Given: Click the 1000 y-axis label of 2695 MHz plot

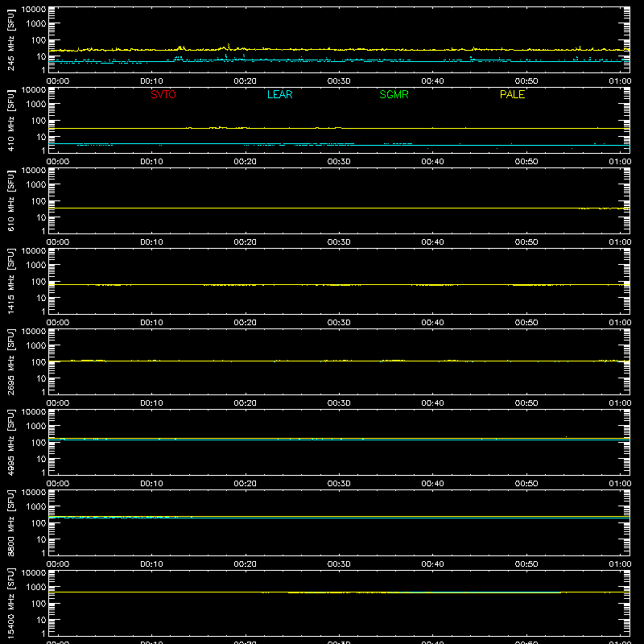Looking at the screenshot, I should 36,346.
